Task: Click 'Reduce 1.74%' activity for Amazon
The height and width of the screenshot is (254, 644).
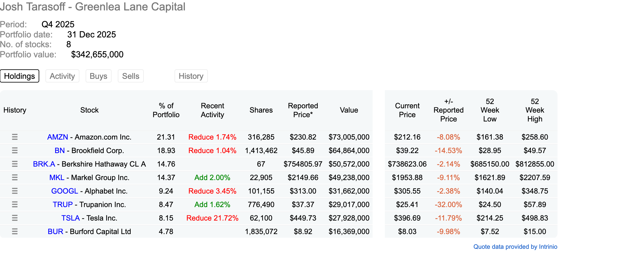Action: [x=212, y=137]
